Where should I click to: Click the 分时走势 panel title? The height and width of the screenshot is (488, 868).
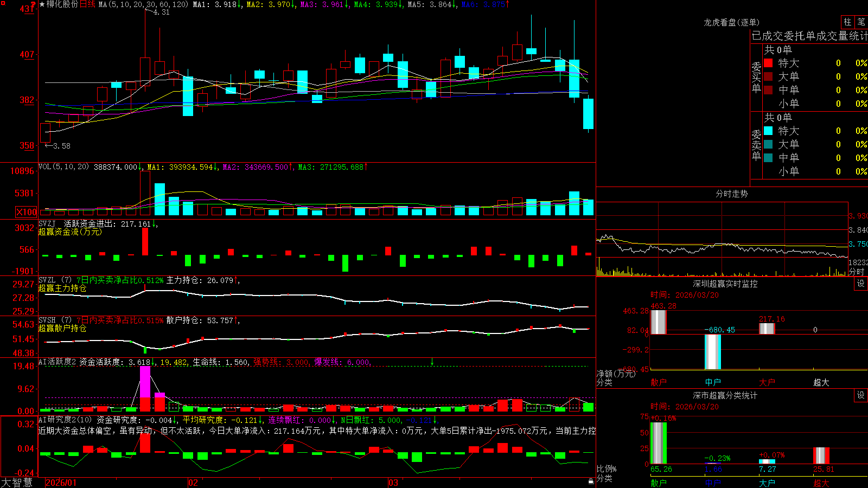click(x=731, y=194)
